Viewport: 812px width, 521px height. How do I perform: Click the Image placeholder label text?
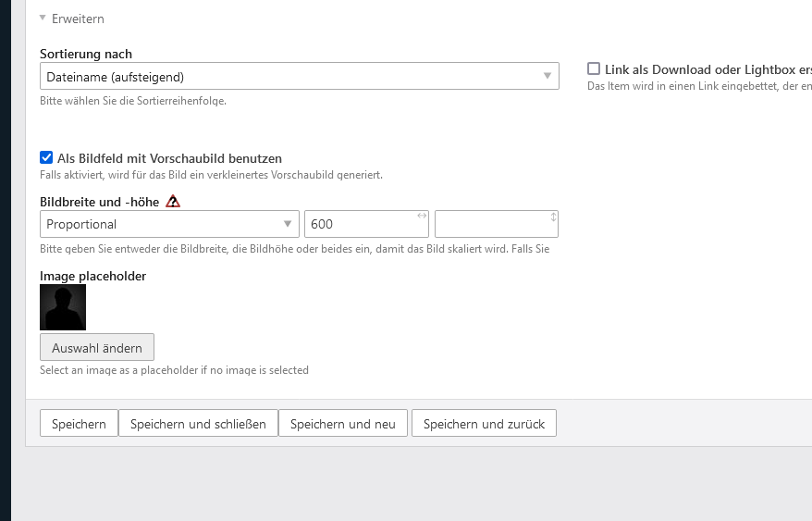click(92, 276)
